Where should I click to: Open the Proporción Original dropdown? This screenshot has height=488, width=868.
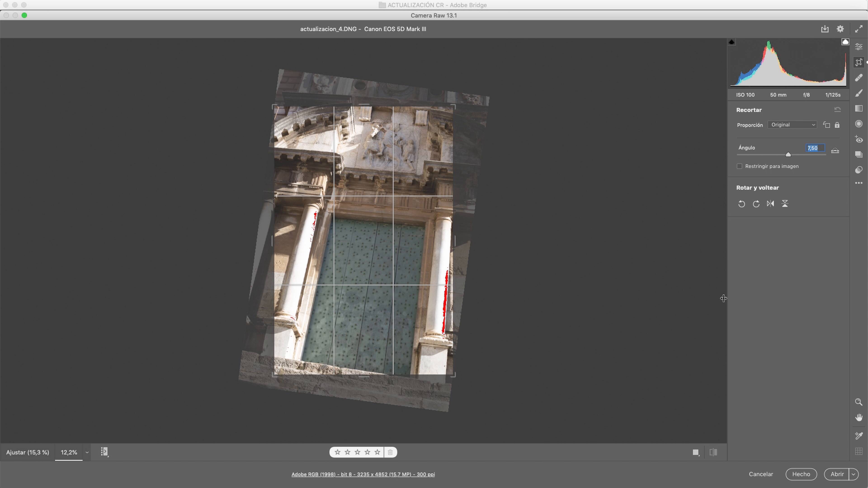792,125
